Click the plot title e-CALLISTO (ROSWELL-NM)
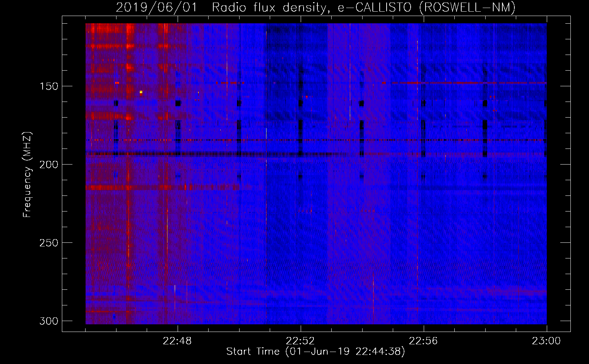 pos(427,7)
